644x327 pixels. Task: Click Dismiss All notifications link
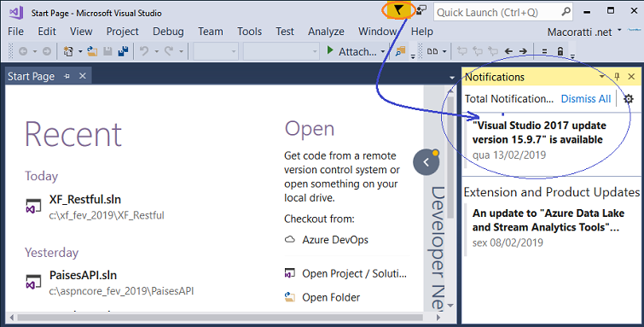pyautogui.click(x=586, y=99)
